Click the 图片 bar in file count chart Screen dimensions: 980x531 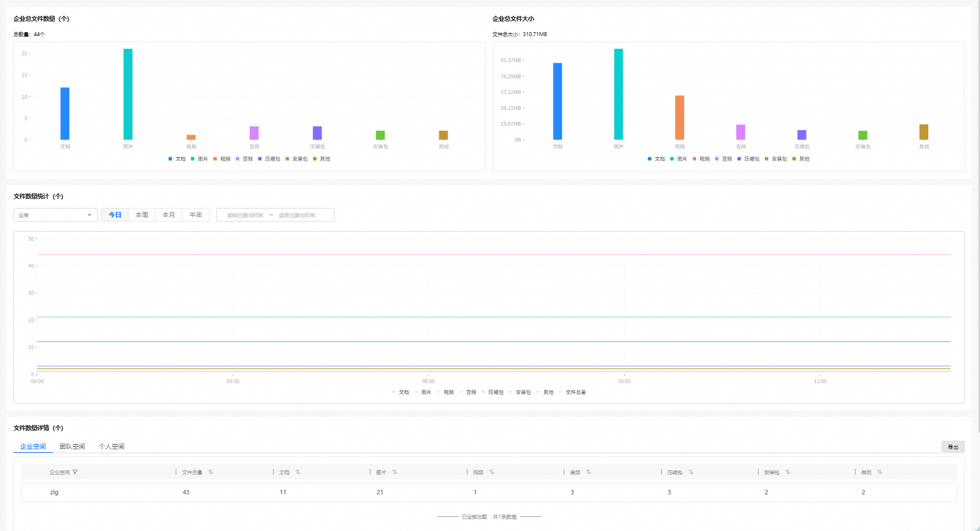128,94
